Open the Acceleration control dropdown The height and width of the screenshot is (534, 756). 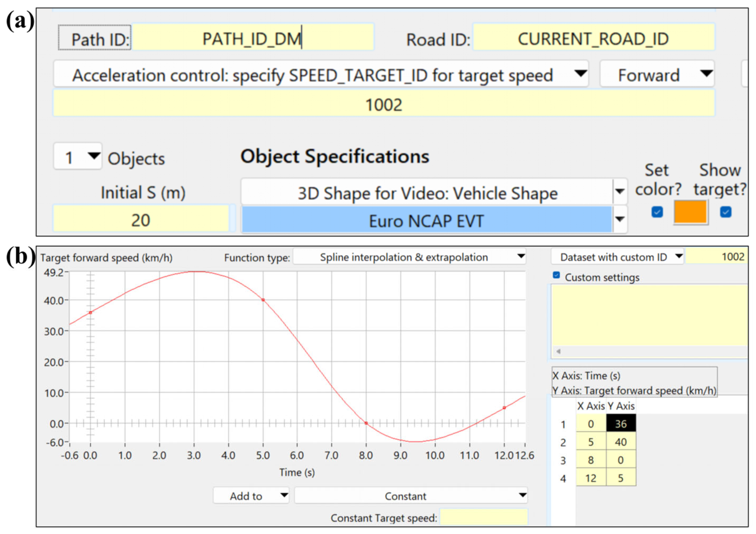[321, 75]
